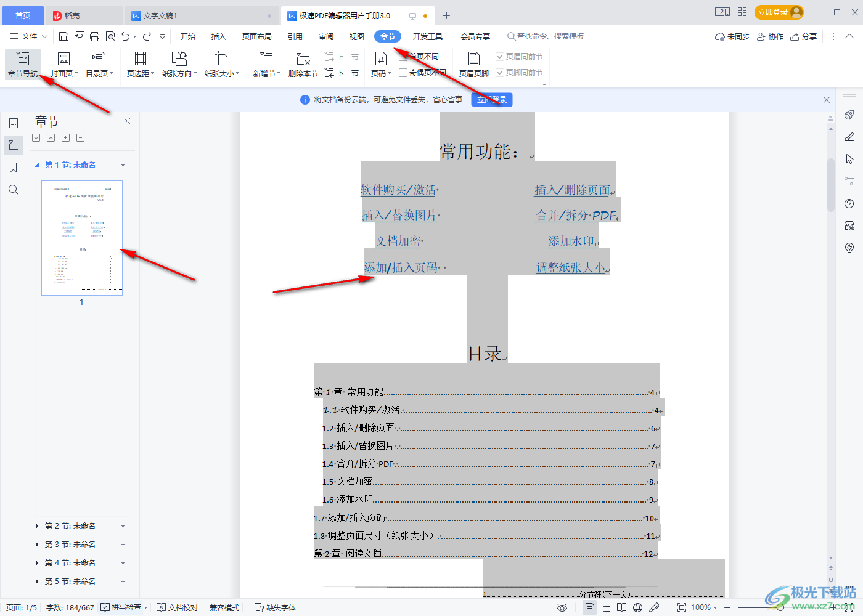Screen dimensions: 863x616
Task: Click the 封面页 cover page icon
Action: click(63, 59)
